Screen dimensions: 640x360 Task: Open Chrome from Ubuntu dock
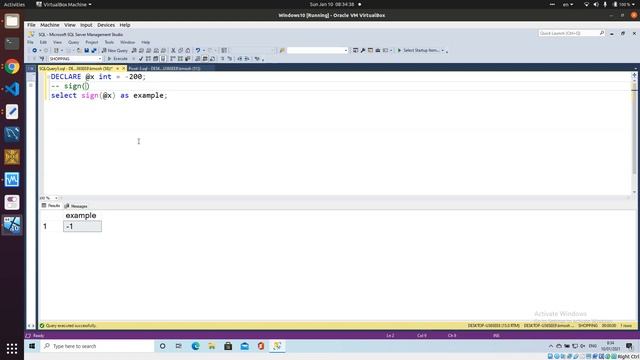12,67
